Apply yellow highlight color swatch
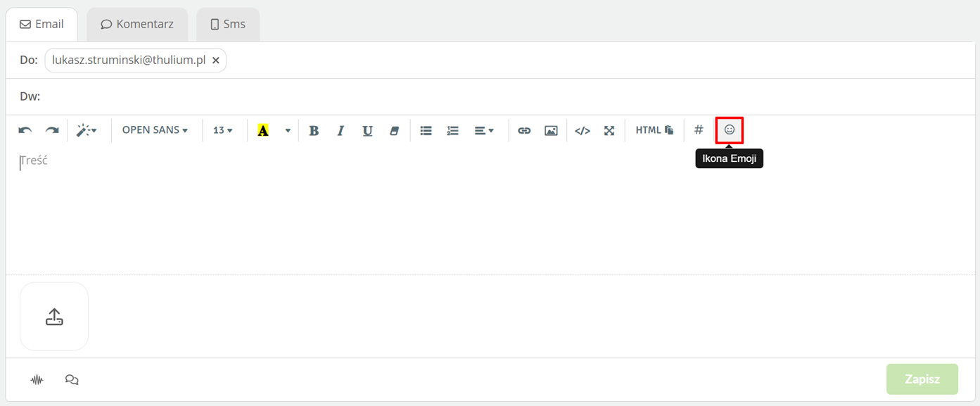 coord(263,130)
